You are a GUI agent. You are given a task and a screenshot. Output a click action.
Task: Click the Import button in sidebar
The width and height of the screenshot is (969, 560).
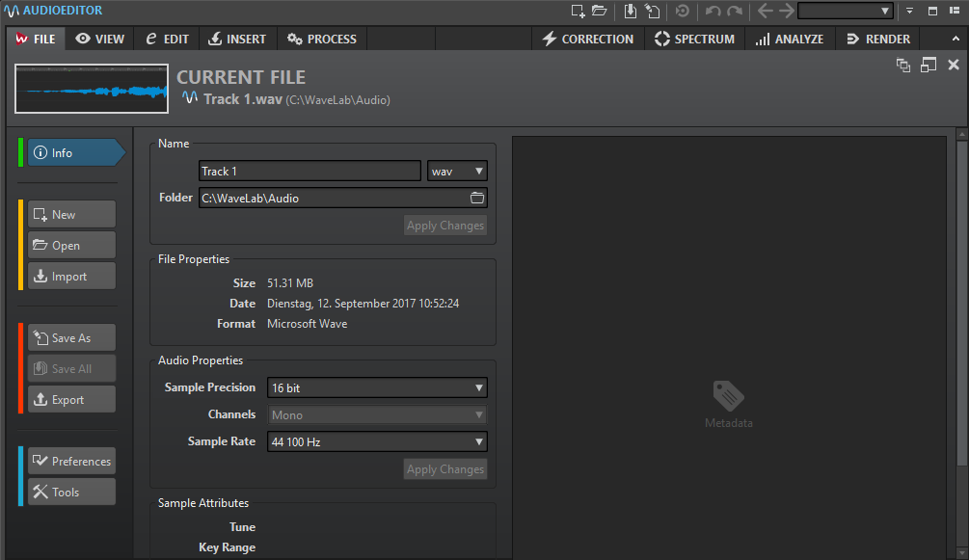(71, 277)
